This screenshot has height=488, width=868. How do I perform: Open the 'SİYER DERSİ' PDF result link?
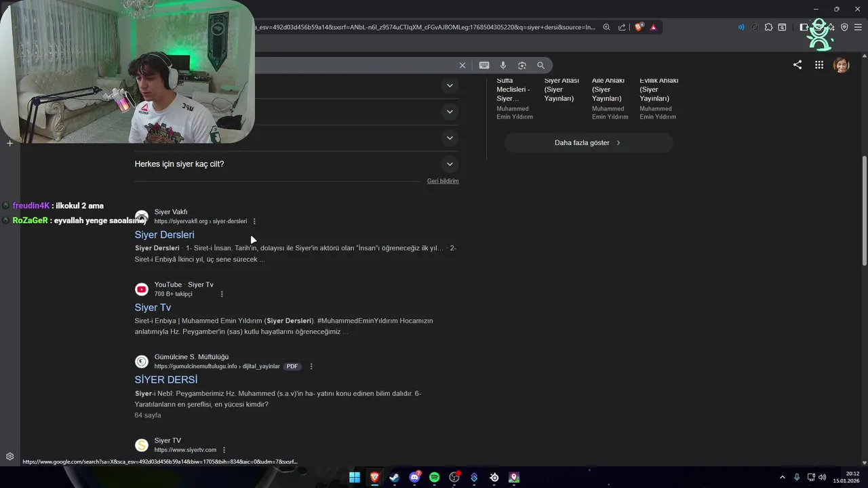pyautogui.click(x=166, y=380)
